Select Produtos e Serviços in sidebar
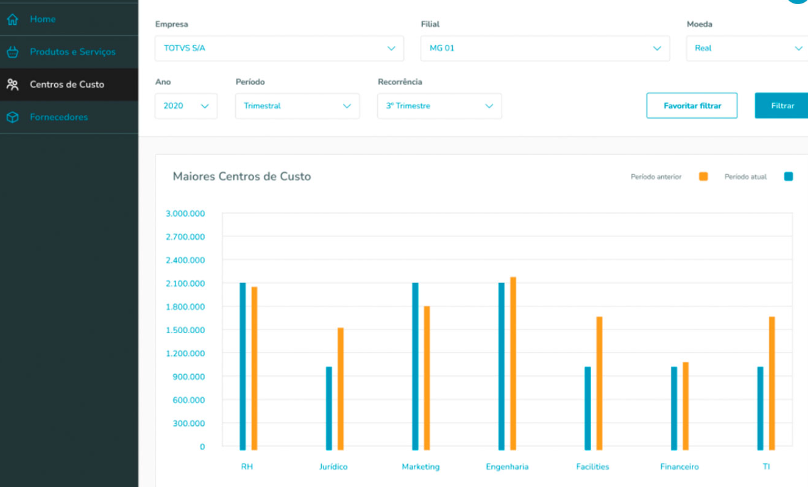Viewport: 808px width, 487px height. [x=72, y=52]
